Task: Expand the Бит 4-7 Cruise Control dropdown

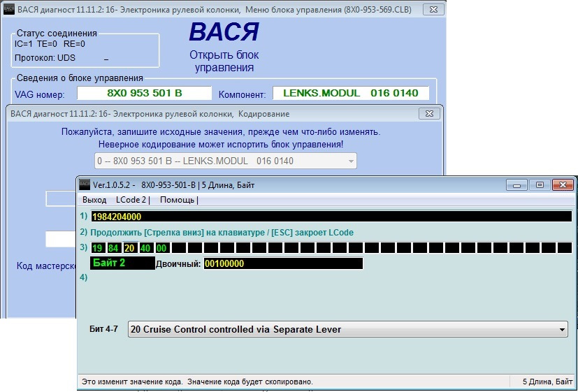Action: pyautogui.click(x=561, y=329)
